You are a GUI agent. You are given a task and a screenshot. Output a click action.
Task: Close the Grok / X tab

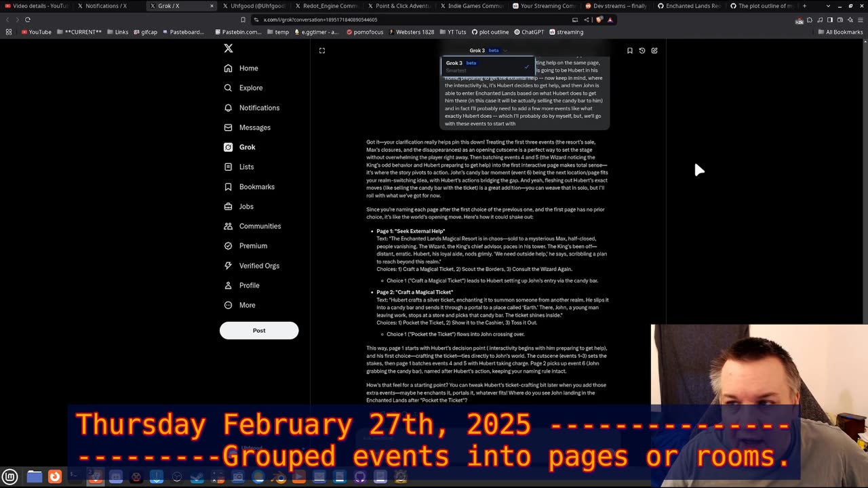(212, 5)
